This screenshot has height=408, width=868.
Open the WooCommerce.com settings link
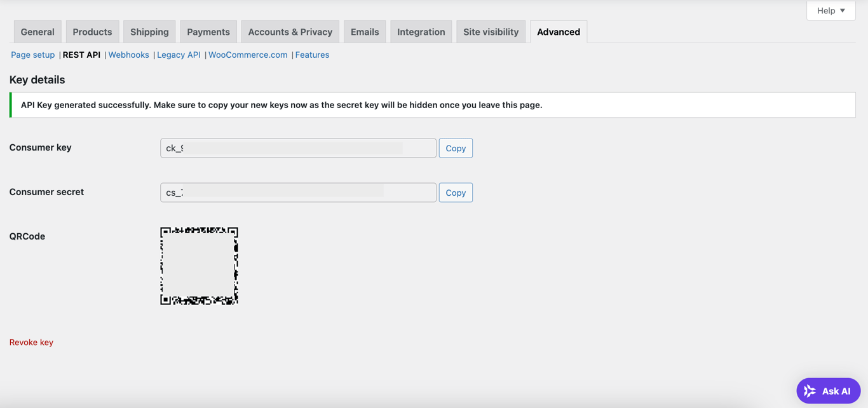pyautogui.click(x=248, y=55)
